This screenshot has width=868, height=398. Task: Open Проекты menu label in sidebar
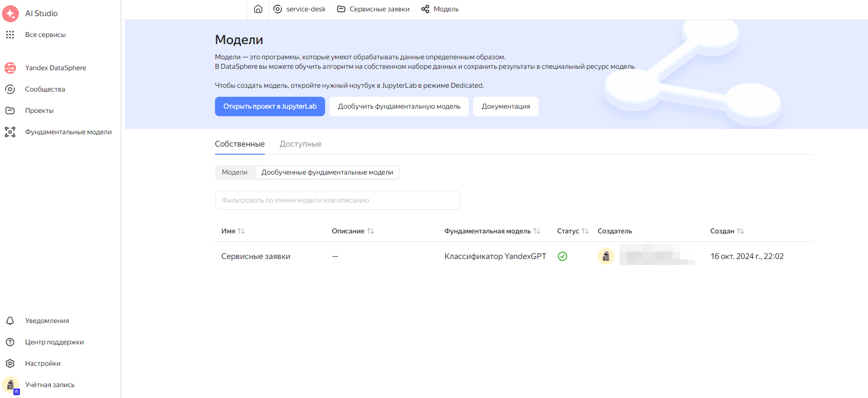click(x=39, y=111)
